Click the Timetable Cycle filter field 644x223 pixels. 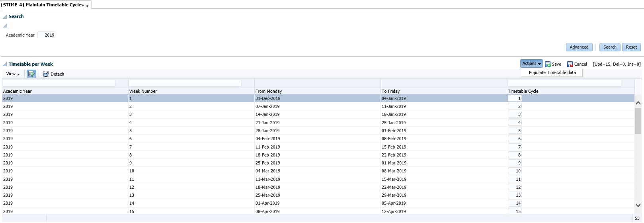564,83
